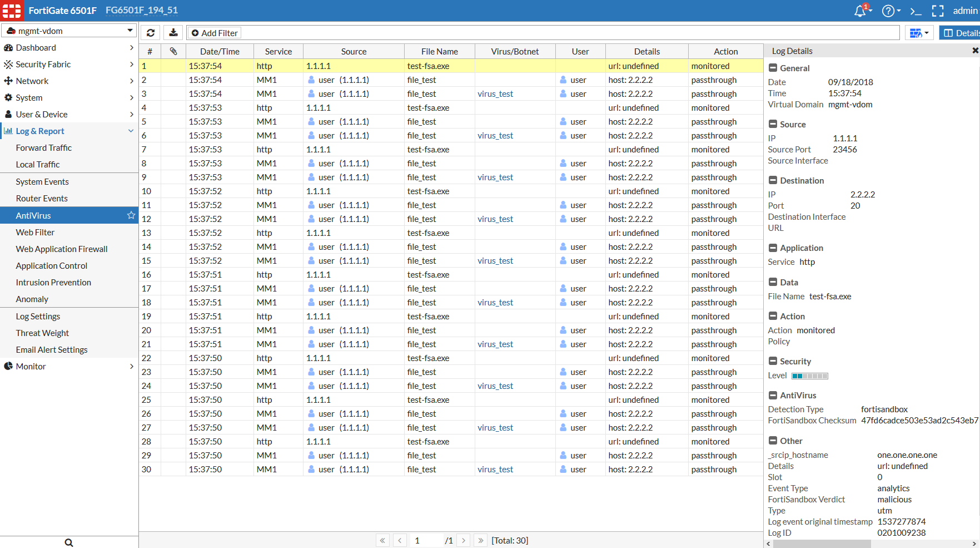Click the security Level indicator bar

click(810, 376)
